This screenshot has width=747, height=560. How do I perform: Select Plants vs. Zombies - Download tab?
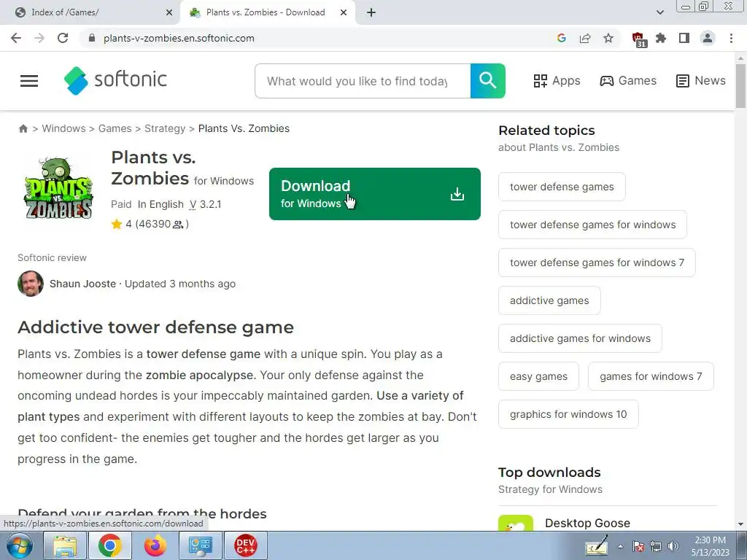click(x=266, y=12)
